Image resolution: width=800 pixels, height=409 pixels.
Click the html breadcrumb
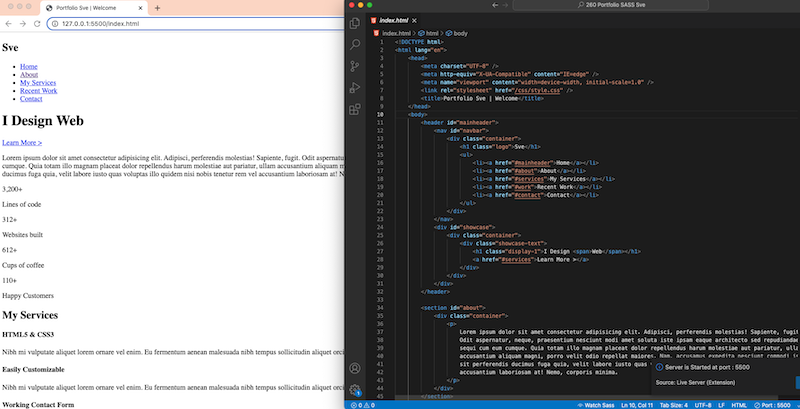click(x=428, y=33)
